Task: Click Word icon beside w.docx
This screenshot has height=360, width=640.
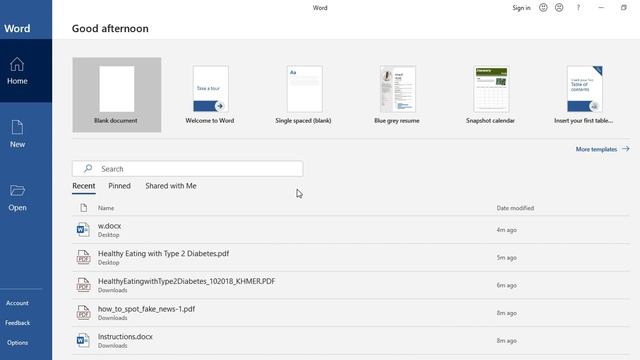Action: [x=83, y=230]
